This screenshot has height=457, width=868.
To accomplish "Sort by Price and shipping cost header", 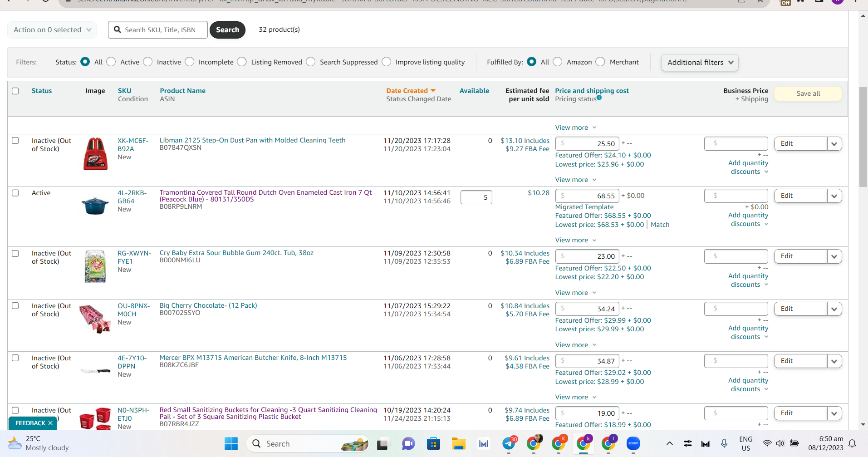I will click(592, 91).
